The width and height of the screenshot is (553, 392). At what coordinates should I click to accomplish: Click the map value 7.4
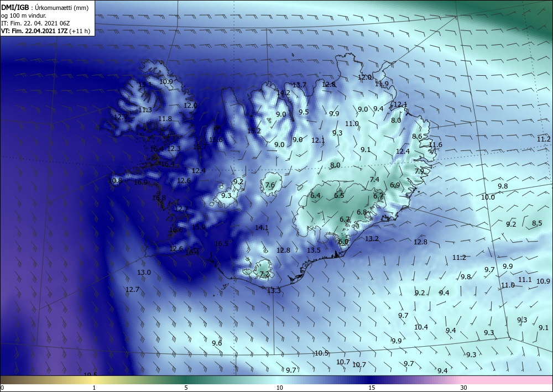tap(374, 180)
